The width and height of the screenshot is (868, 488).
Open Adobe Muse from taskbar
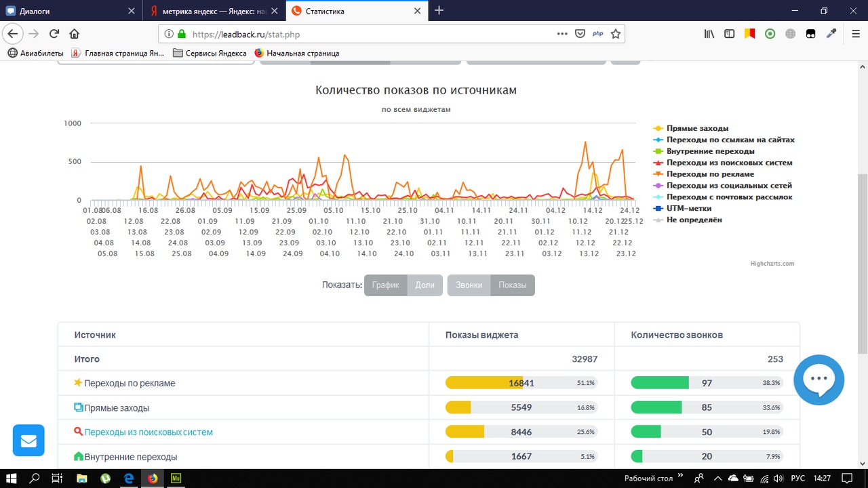pyautogui.click(x=176, y=478)
